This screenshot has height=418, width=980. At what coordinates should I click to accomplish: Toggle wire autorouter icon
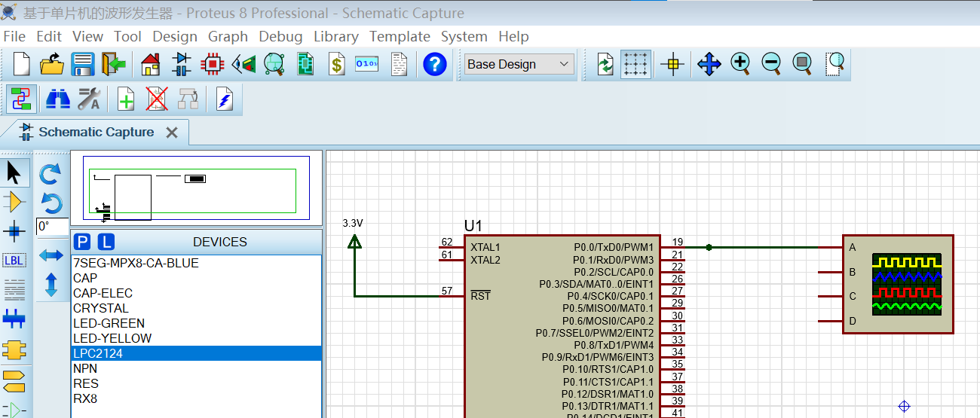(x=22, y=99)
